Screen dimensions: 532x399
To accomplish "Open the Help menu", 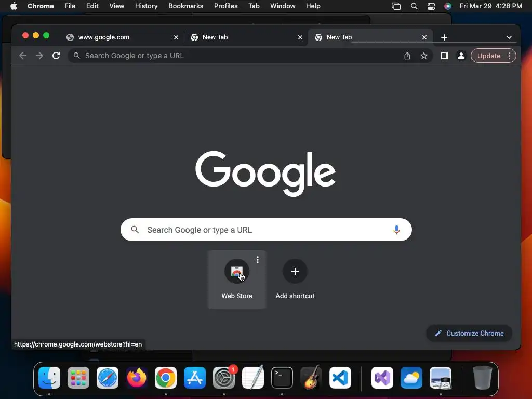I will pyautogui.click(x=313, y=6).
